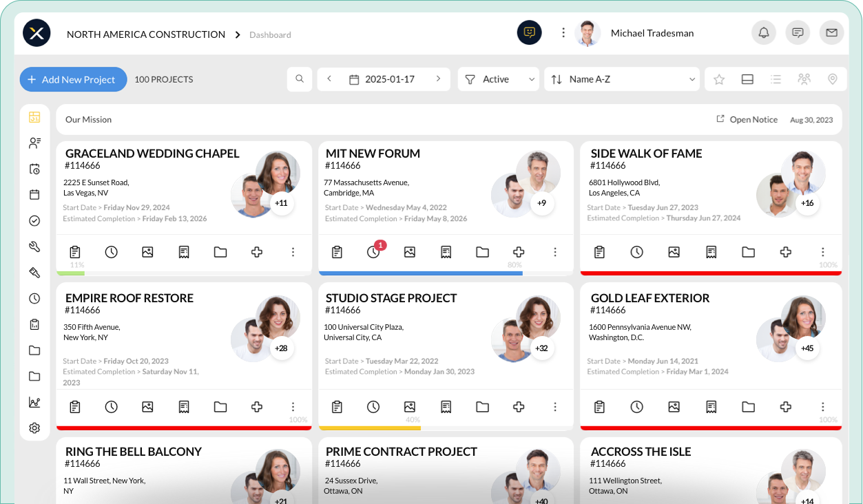The height and width of the screenshot is (504, 863).
Task: Click Graceland Wedding Chapel green progress bar
Action: pyautogui.click(x=70, y=273)
